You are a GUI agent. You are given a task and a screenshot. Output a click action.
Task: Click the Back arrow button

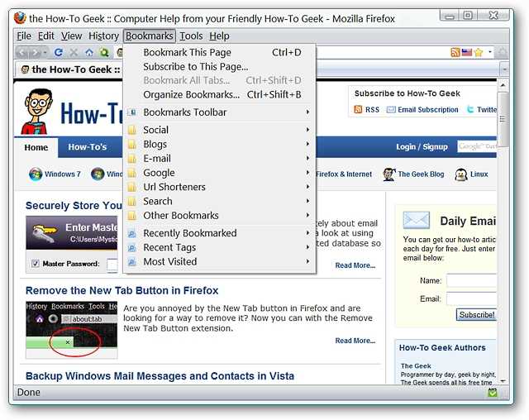(x=21, y=52)
